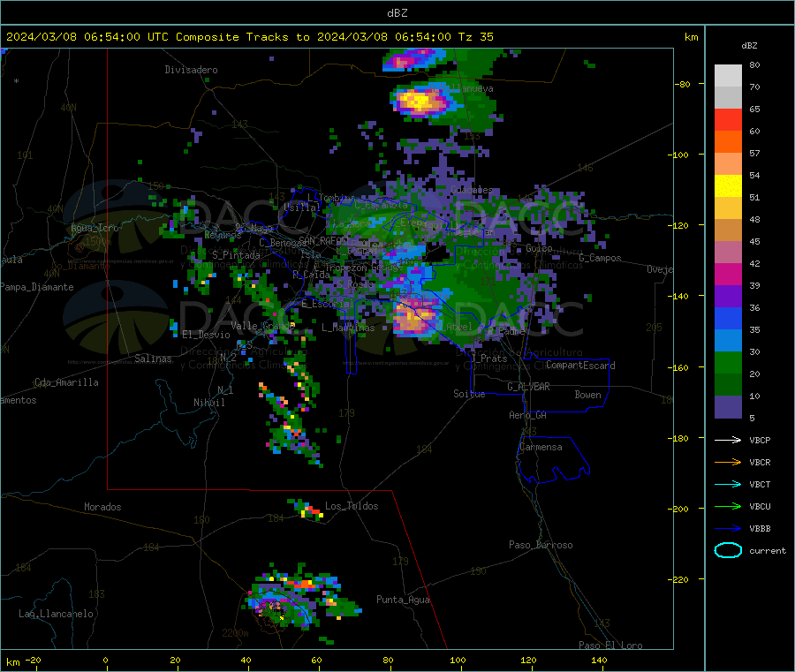Click the 'Salinas' map label
Image resolution: width=795 pixels, height=672 pixels.
pyautogui.click(x=153, y=359)
